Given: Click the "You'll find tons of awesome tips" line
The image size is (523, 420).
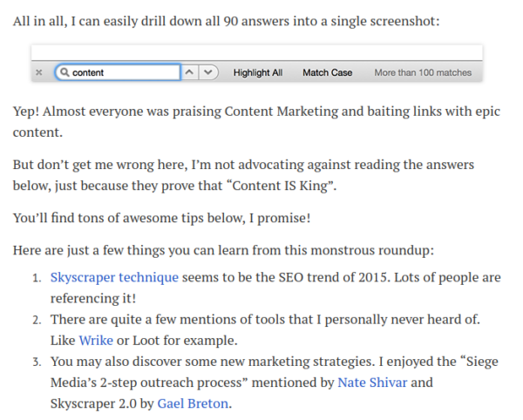Looking at the screenshot, I should click(x=162, y=219).
